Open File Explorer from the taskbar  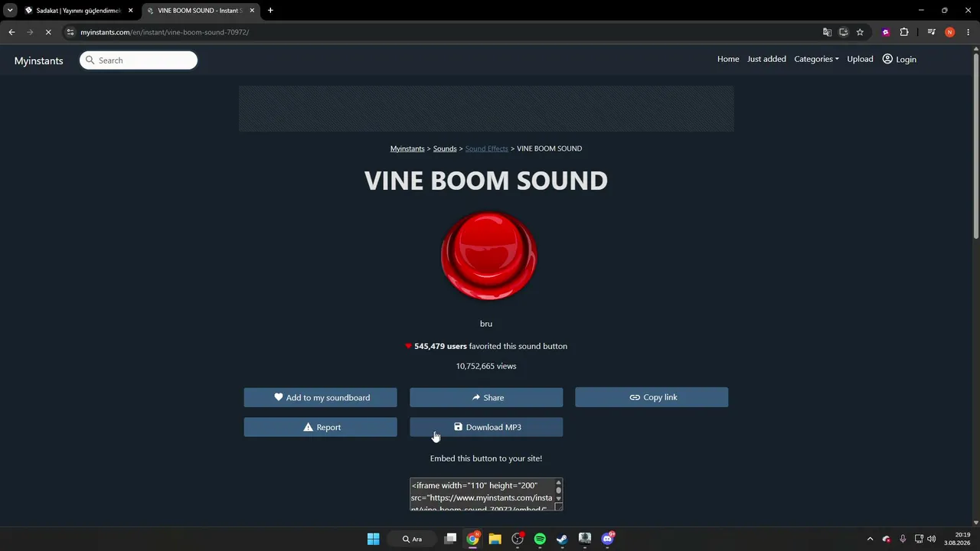coord(495,539)
